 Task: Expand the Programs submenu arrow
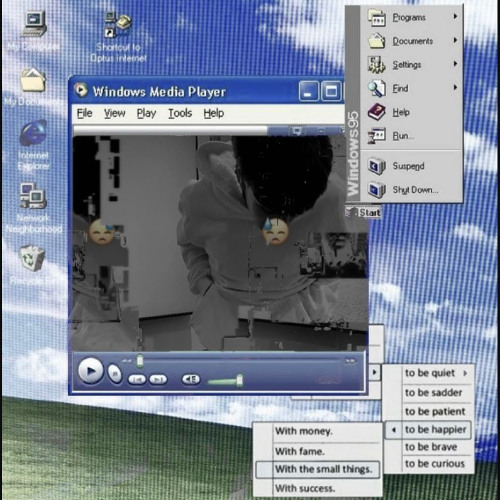[x=455, y=16]
